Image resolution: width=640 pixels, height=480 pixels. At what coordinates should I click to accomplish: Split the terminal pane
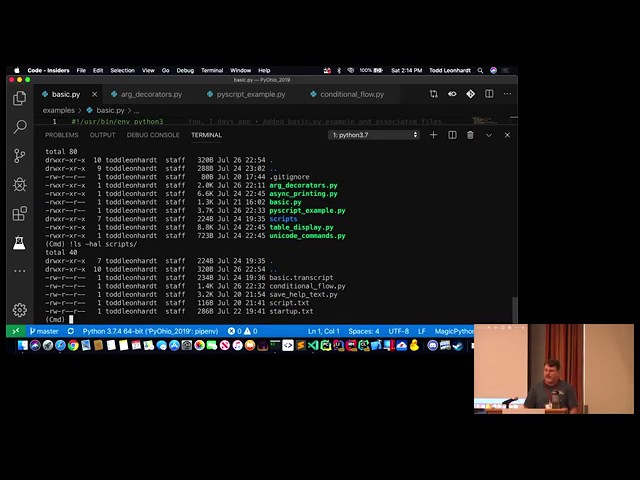(x=452, y=135)
